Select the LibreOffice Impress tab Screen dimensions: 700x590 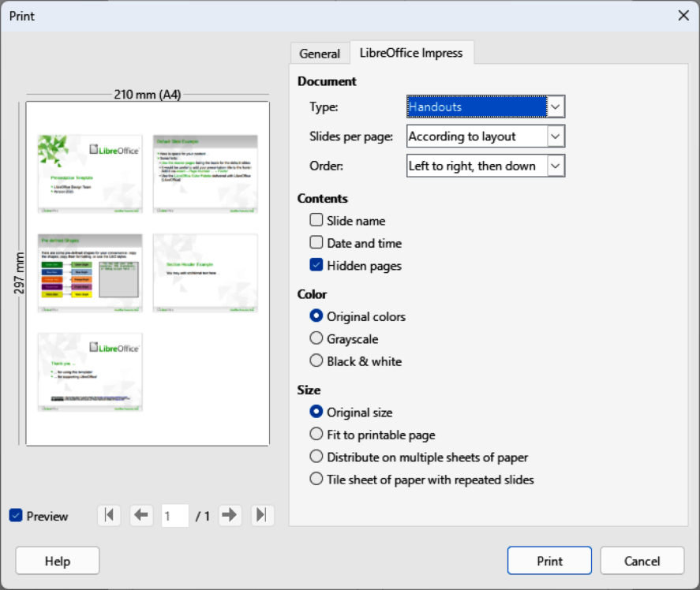(411, 53)
